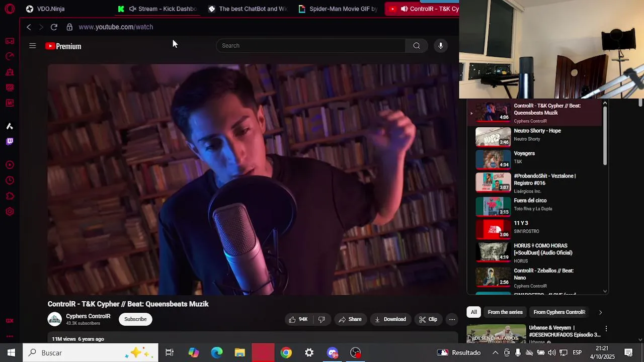644x362 pixels.
Task: Click the address bar URL
Action: pyautogui.click(x=116, y=27)
